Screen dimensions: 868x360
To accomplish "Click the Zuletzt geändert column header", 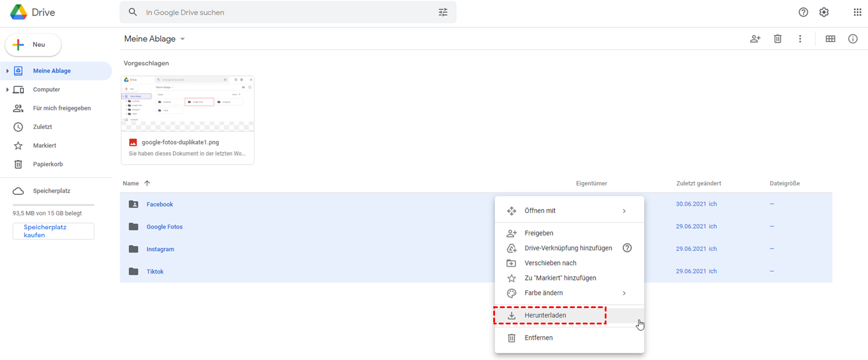I will pyautogui.click(x=699, y=183).
